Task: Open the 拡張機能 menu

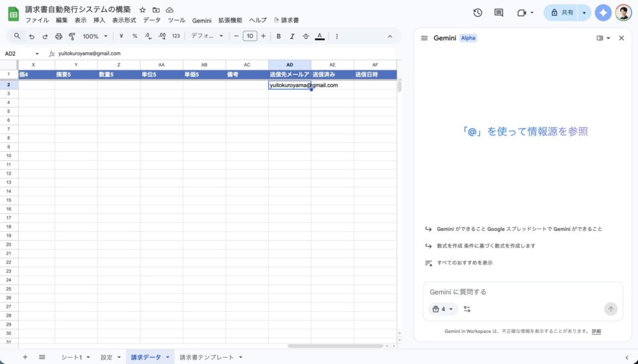Action: tap(230, 21)
